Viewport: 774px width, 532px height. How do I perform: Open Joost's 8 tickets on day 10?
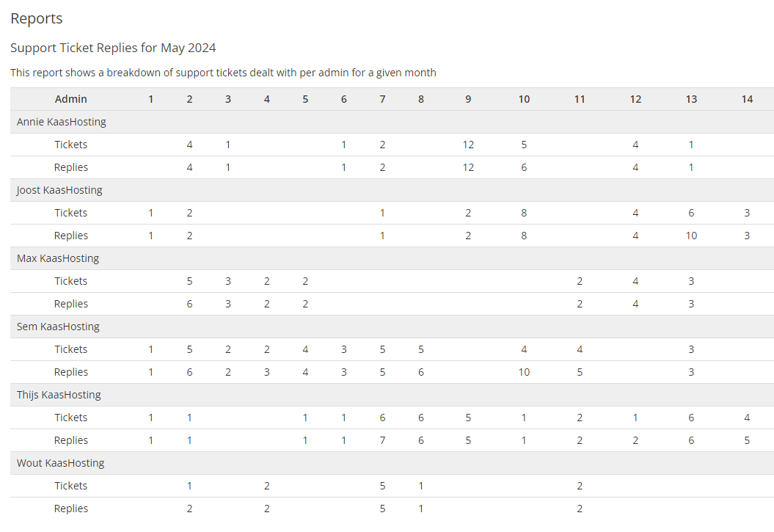pyautogui.click(x=524, y=213)
